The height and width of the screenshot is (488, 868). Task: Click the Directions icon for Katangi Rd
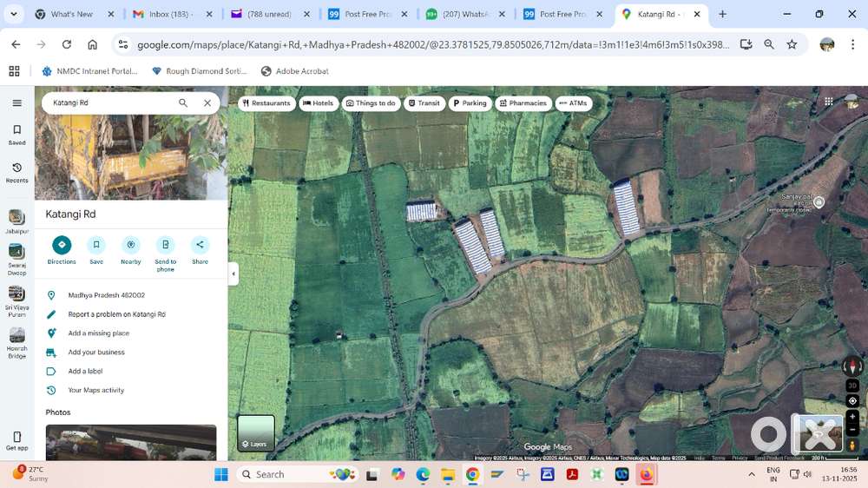click(62, 245)
